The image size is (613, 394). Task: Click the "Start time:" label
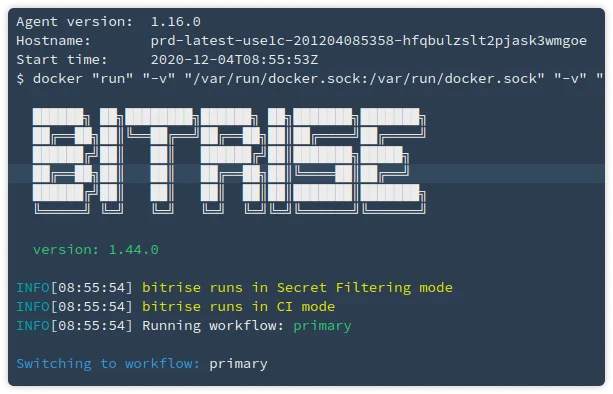click(x=61, y=59)
